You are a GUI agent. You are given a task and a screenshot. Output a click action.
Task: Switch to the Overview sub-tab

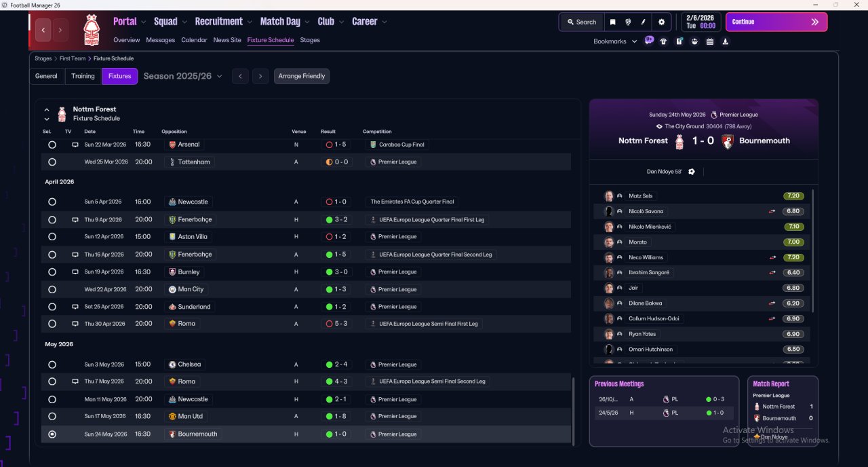[127, 40]
